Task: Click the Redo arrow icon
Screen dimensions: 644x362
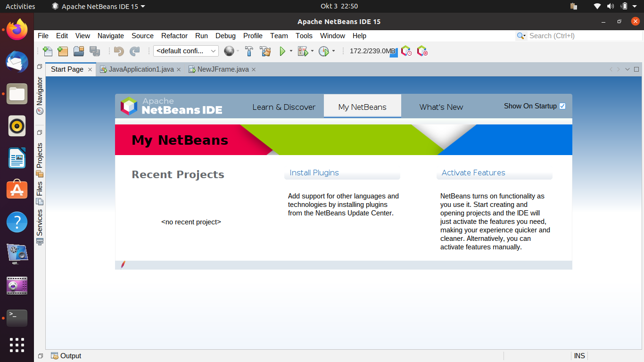Action: [x=135, y=51]
